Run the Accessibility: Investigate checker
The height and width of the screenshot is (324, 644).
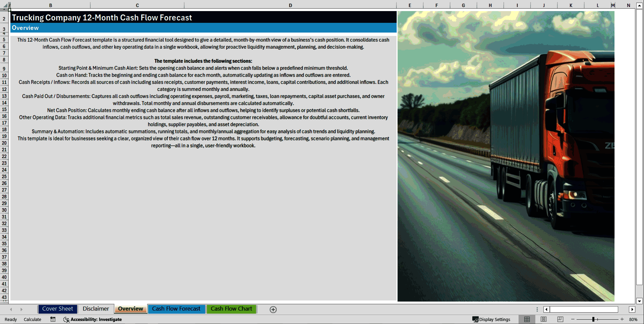coord(92,319)
